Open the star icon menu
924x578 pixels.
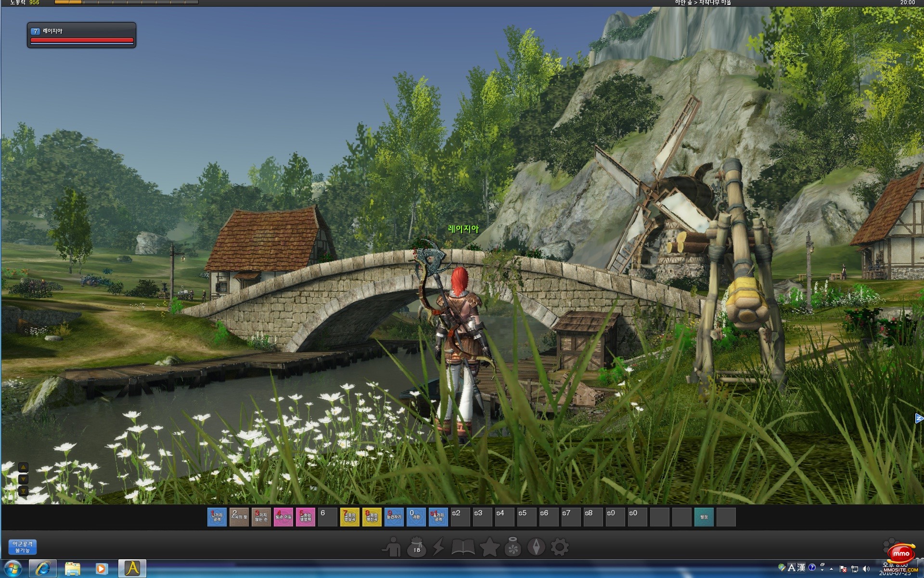(x=489, y=547)
